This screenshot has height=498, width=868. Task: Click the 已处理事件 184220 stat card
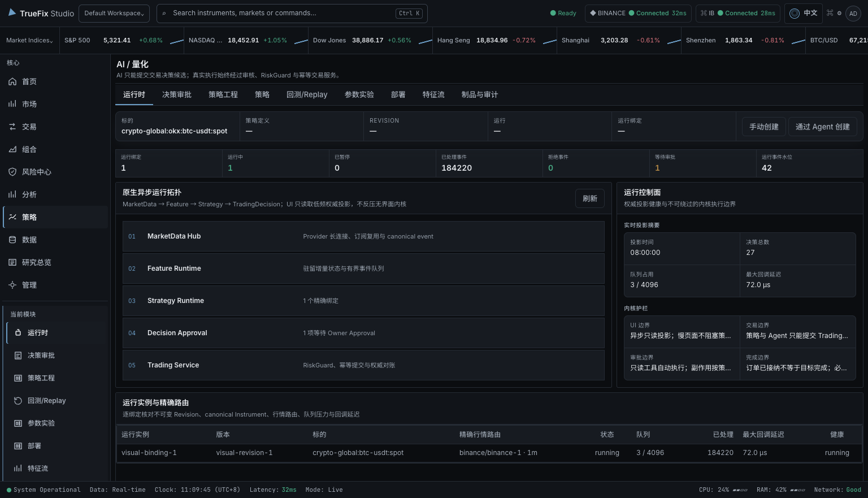(x=489, y=163)
